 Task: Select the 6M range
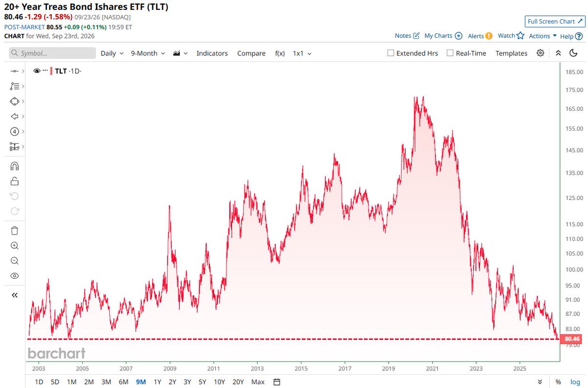pyautogui.click(x=123, y=382)
